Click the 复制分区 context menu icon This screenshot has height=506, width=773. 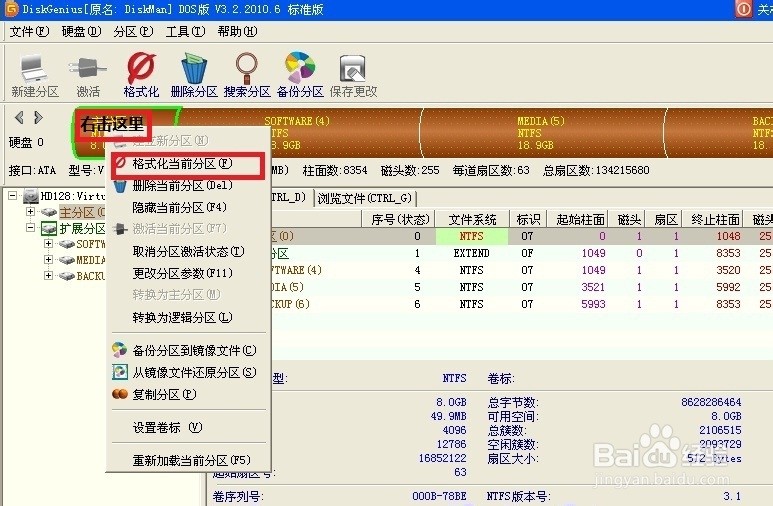pos(119,394)
